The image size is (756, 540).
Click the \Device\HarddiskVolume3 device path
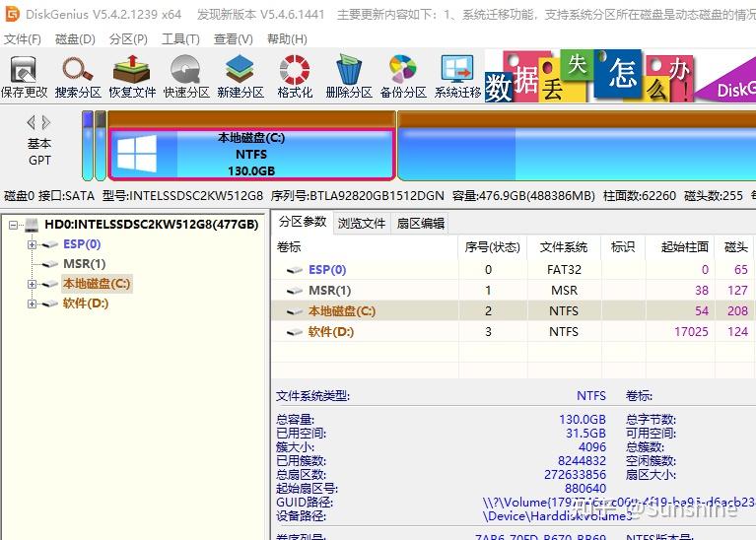[557, 516]
